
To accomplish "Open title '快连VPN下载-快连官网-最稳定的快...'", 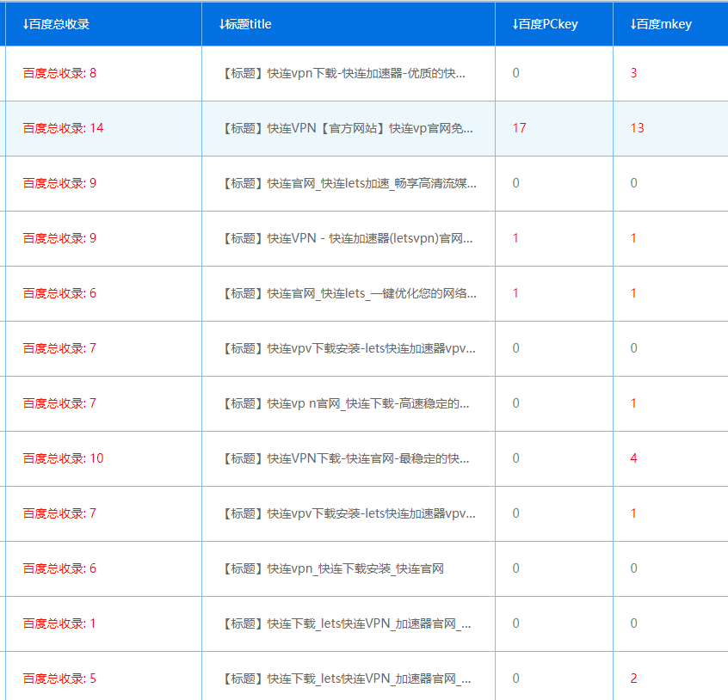I will coord(346,458).
